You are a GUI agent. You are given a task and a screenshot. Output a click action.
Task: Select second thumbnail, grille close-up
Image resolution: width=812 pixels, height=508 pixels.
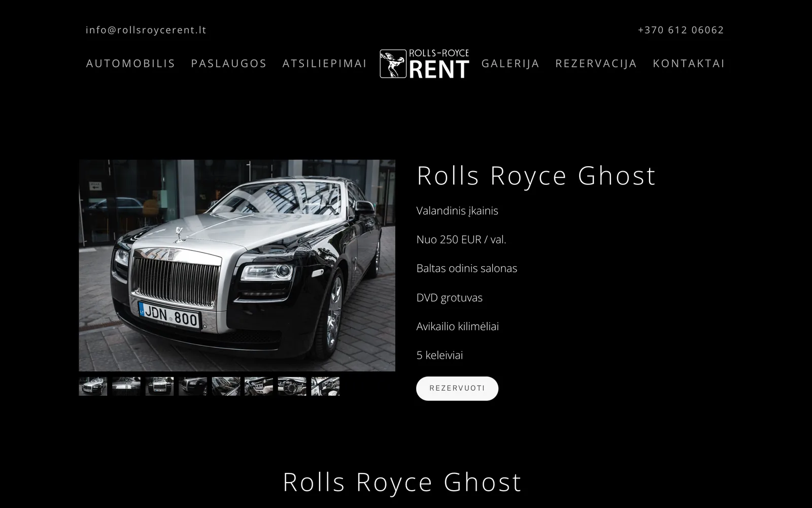tap(126, 387)
